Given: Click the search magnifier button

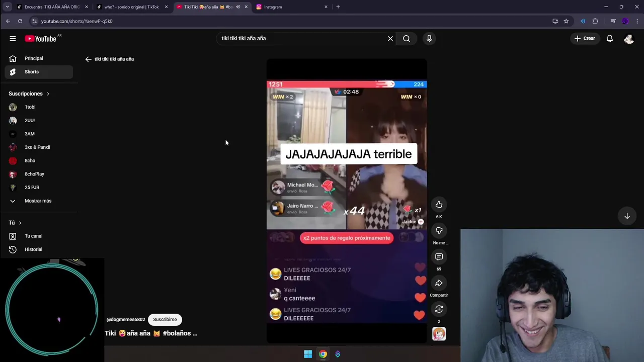Looking at the screenshot, I should coord(407,38).
